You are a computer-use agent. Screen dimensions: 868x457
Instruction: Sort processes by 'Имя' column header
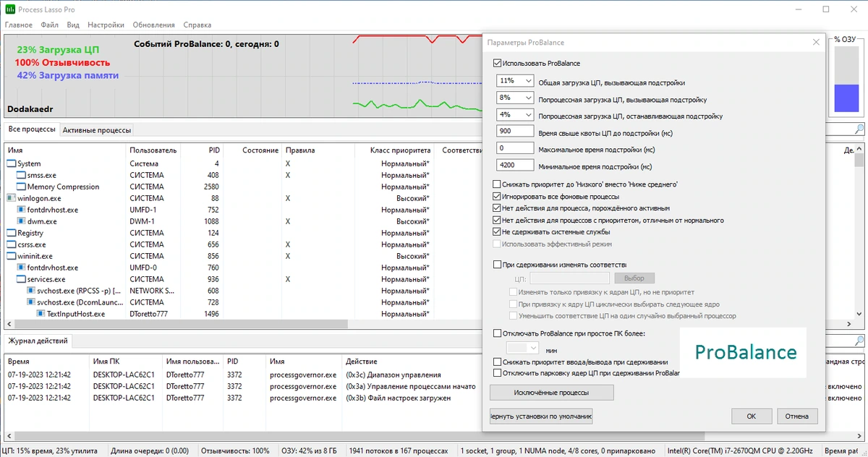point(65,150)
